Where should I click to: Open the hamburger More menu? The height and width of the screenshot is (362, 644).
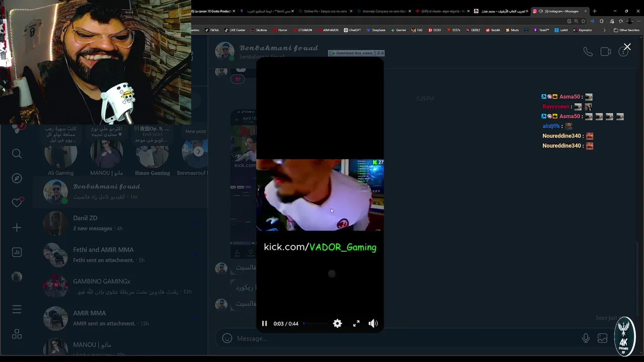click(17, 309)
